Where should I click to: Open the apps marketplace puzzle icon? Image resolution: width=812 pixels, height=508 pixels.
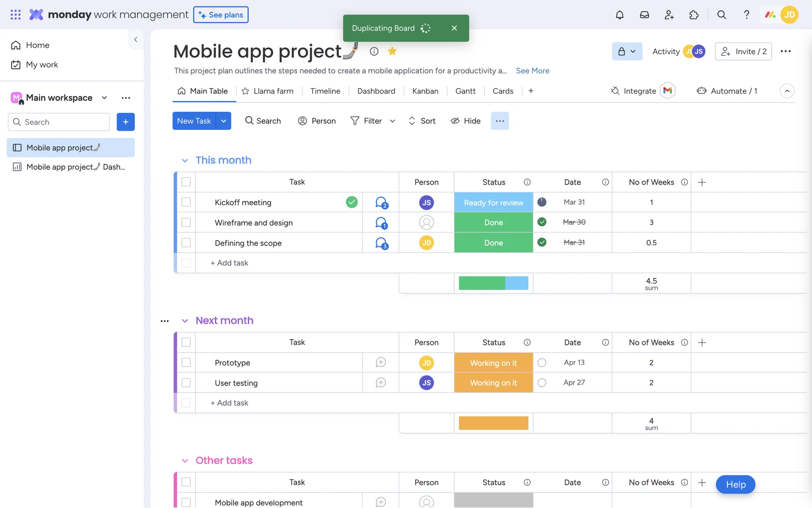tap(694, 15)
